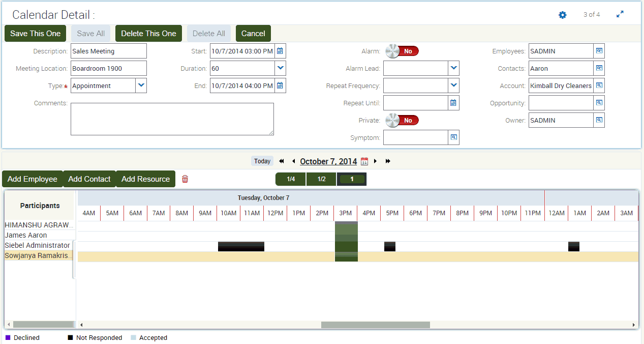Open the settings gear icon

(x=562, y=15)
